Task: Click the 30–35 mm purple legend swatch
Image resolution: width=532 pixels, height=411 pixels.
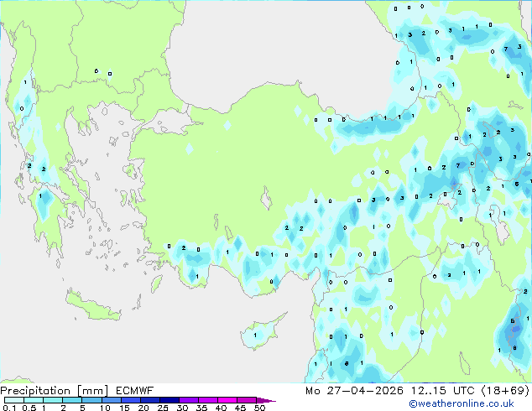Action: point(189,400)
